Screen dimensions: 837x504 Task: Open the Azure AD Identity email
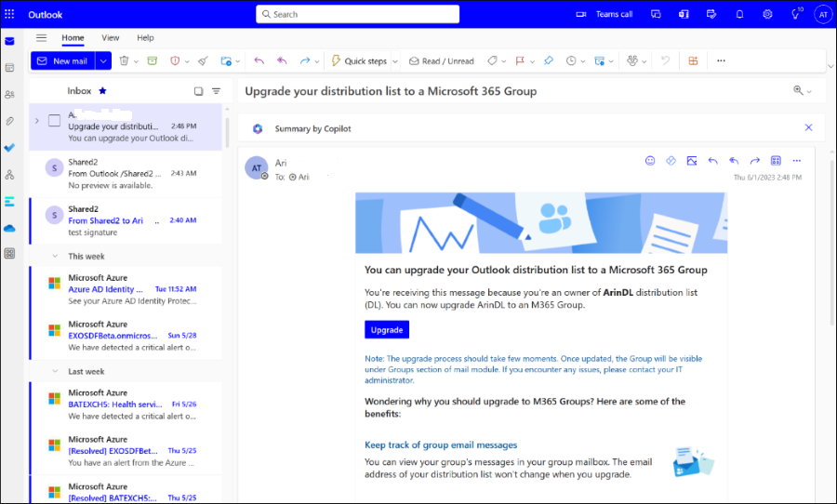tap(126, 289)
